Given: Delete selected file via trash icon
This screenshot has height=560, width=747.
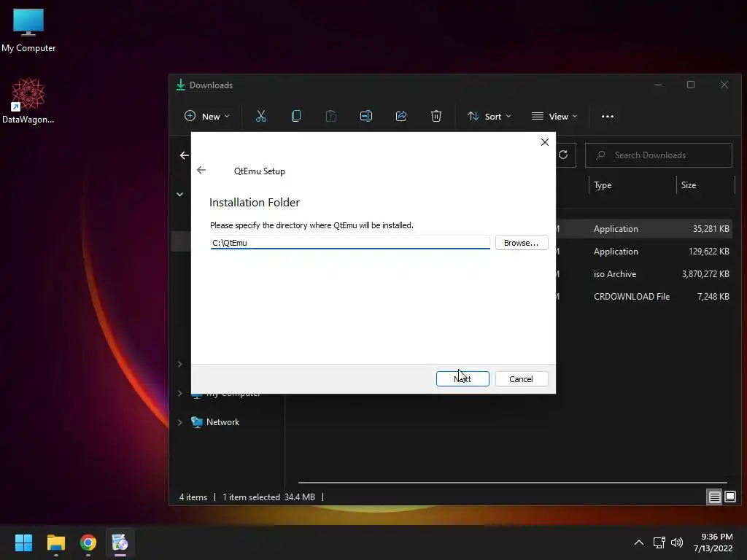Looking at the screenshot, I should point(436,116).
